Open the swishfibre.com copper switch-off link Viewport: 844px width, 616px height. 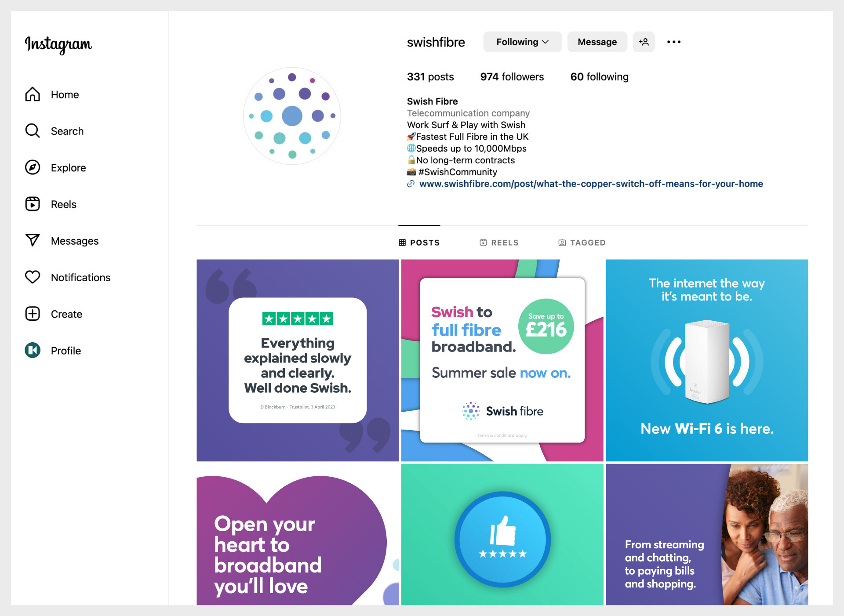[x=591, y=184]
